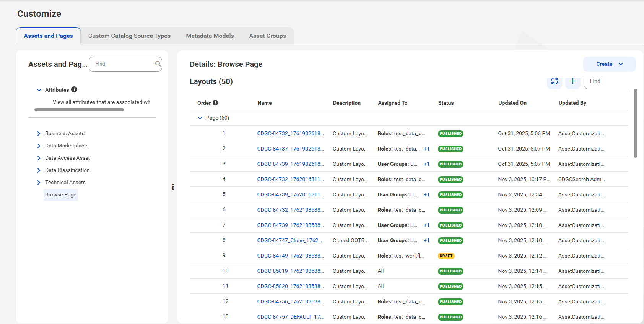
Task: Switch to Assets and Pages tab
Action: tap(48, 36)
